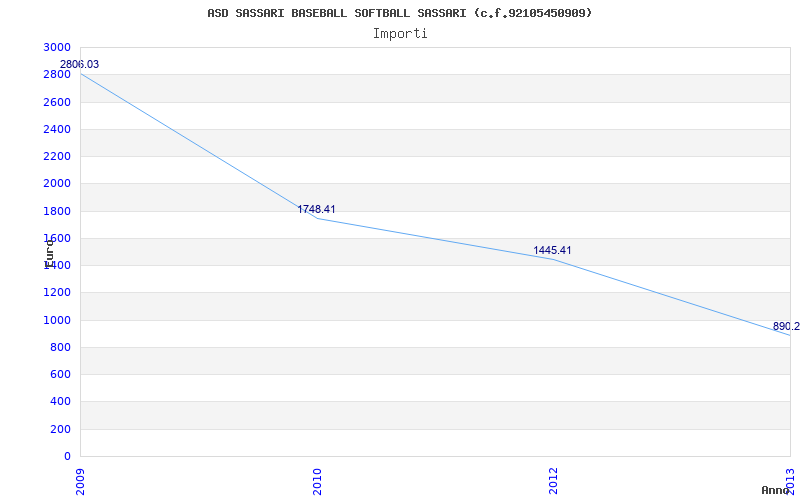
Task: Click the 2400 y-axis tick label
Action: (57, 129)
